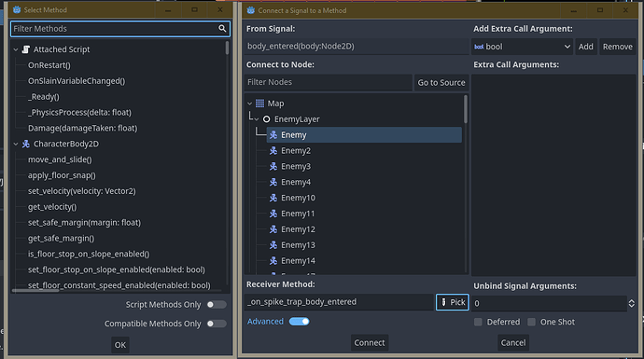Screen dimensions: 644x359
Task: Click the Connect button
Action: [370, 342]
